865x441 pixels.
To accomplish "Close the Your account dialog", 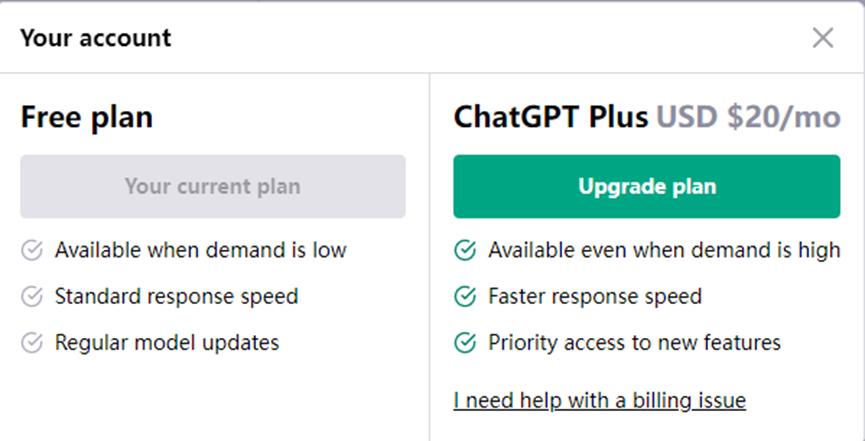I will tap(822, 38).
